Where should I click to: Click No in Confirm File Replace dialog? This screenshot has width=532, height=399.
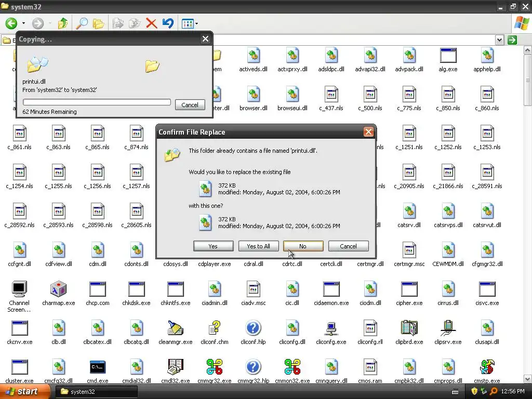[303, 246]
